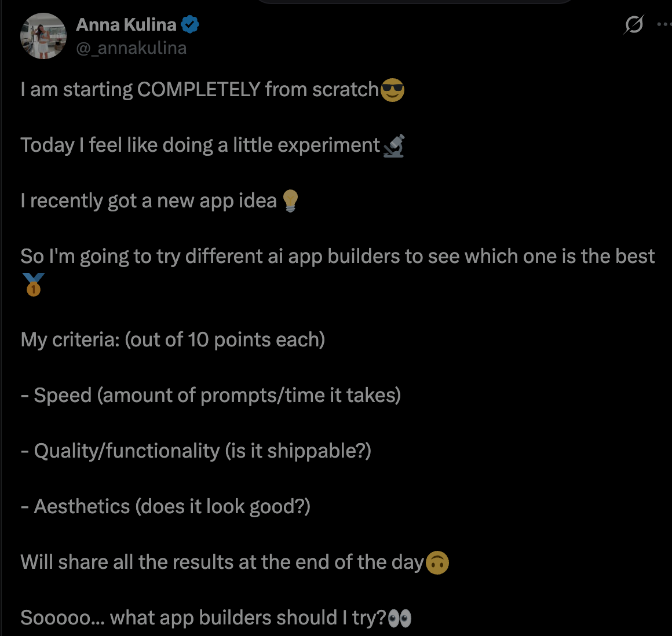Click the Quality/functionality criteria line
The height and width of the screenshot is (636, 672).
click(196, 451)
